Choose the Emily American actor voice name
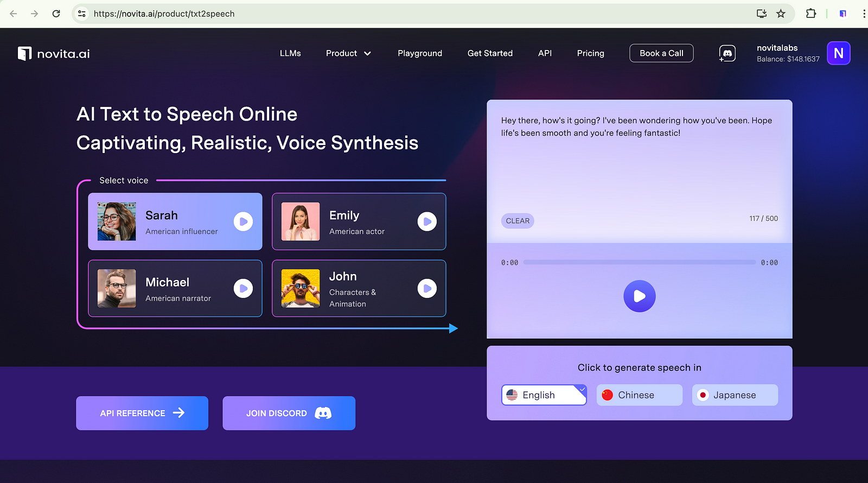Screen dimensions: 868x483 click(x=344, y=215)
